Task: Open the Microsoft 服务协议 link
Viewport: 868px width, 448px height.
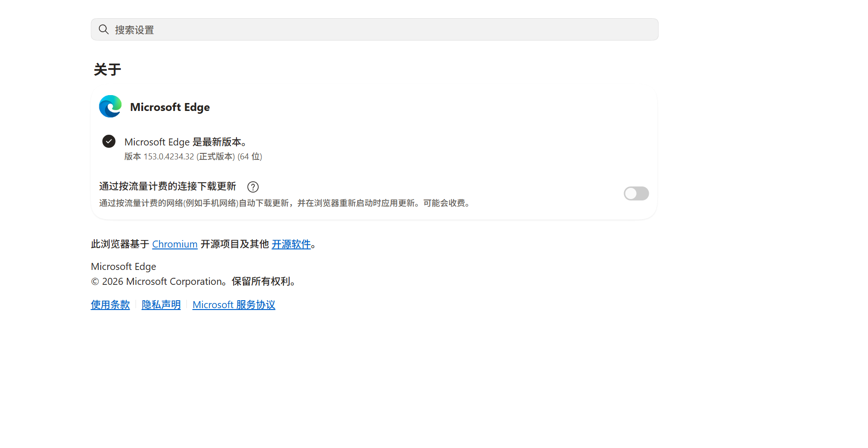Action: click(234, 305)
